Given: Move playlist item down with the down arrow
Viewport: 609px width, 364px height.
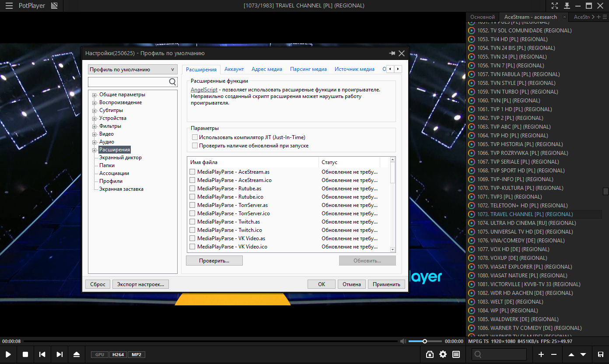Looking at the screenshot, I should 583,354.
